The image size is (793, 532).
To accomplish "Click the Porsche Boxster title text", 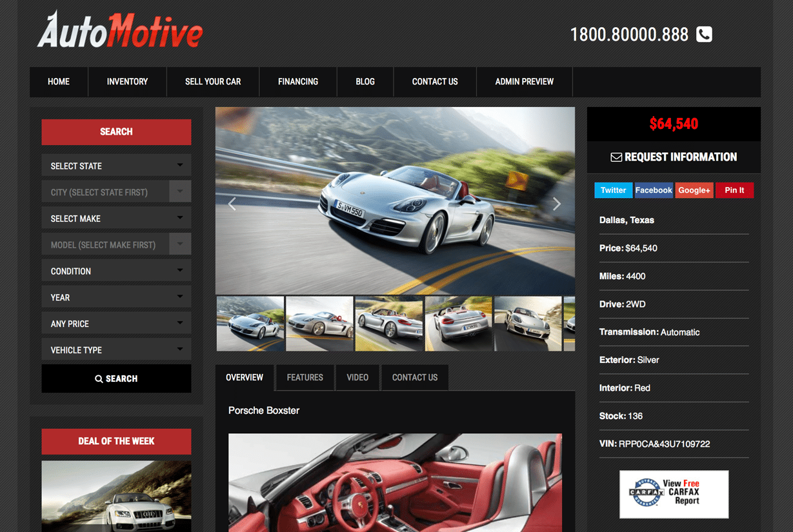I will (264, 410).
